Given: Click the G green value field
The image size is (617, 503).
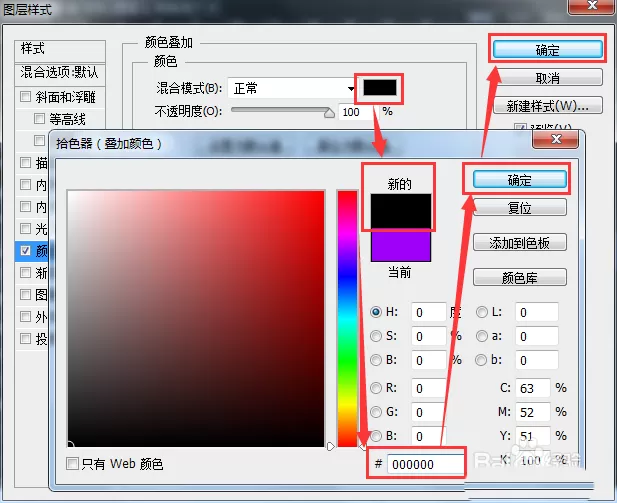Looking at the screenshot, I should (429, 412).
